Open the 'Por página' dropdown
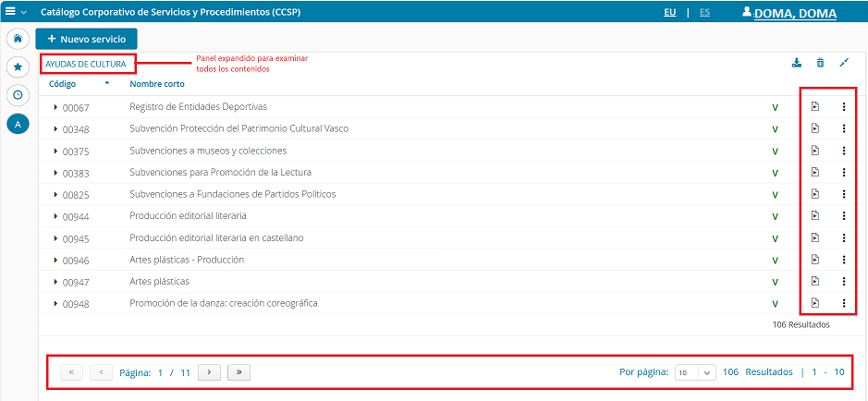 pyautogui.click(x=695, y=372)
